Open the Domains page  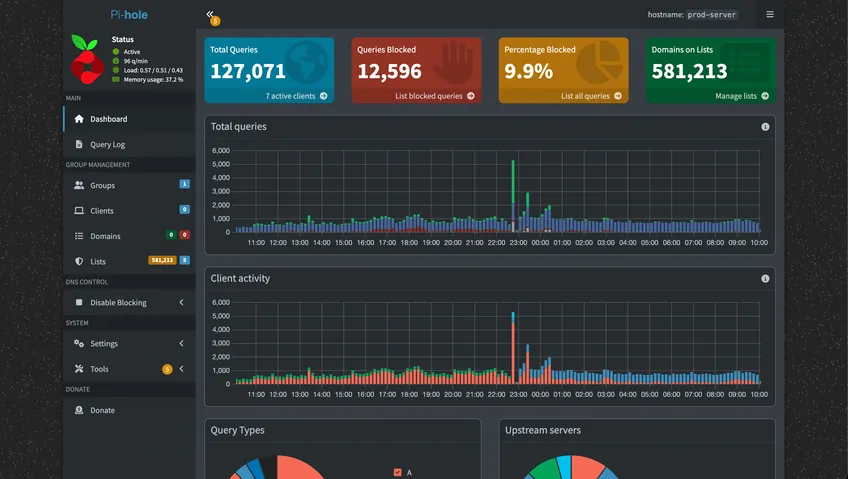129,236
